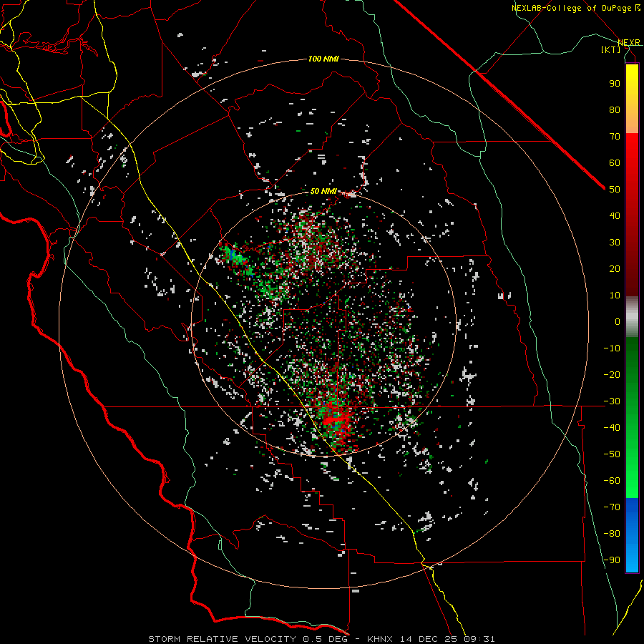Click the blue-green inbound velocity cluster northwest of radar
This screenshot has width=644, height=644.
pos(235,255)
